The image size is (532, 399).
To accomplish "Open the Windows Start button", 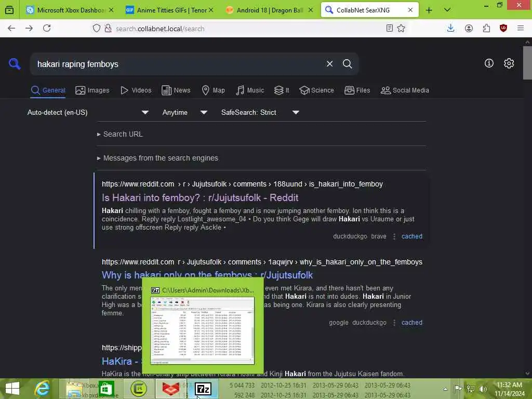I will [x=12, y=389].
